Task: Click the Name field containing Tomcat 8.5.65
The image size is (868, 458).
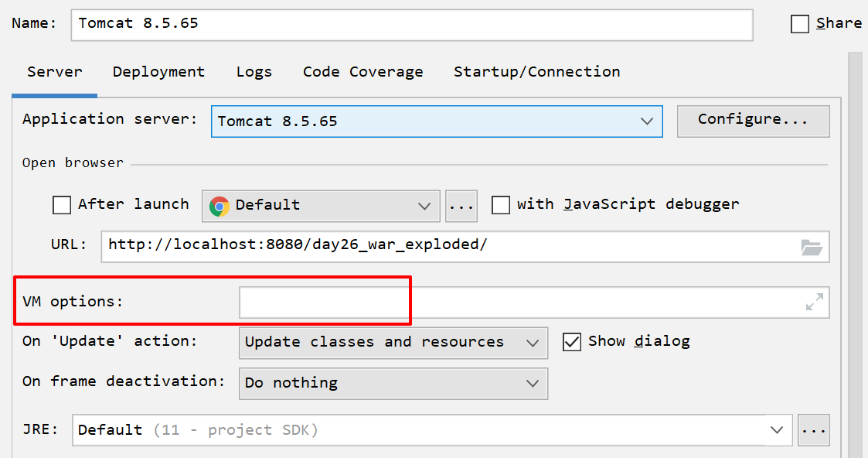Action: [x=411, y=24]
